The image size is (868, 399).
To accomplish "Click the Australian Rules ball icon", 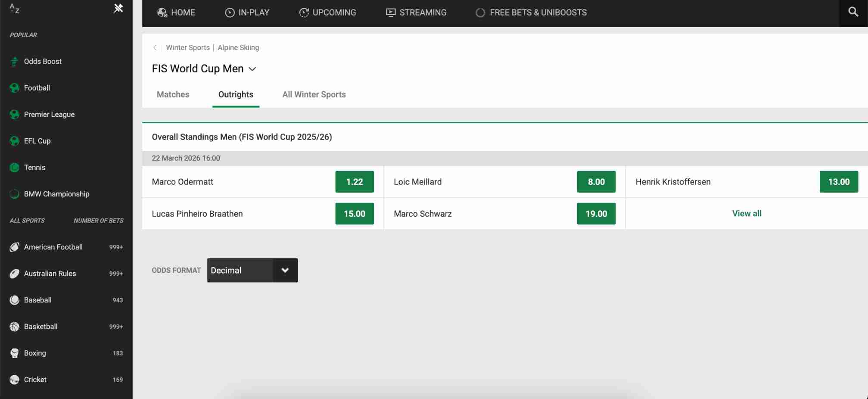I will (x=14, y=274).
